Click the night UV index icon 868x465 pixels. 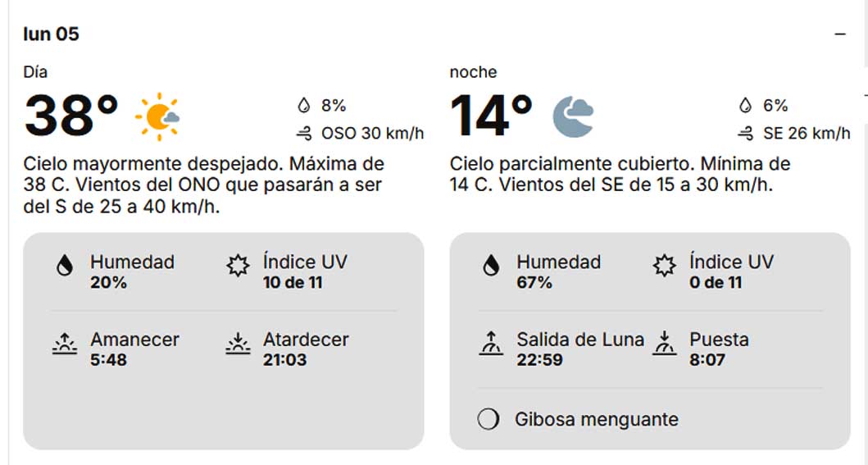664,266
